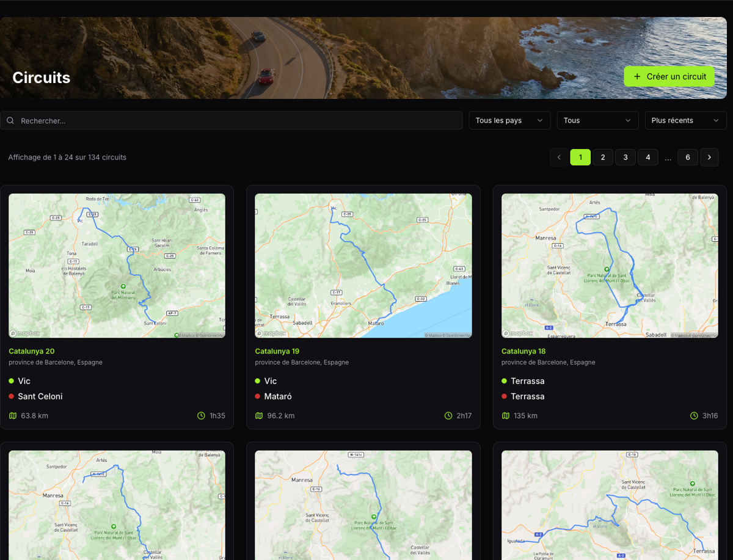The image size is (733, 560).
Task: Click the map icon beside 96.2 km
Action: [x=259, y=416]
